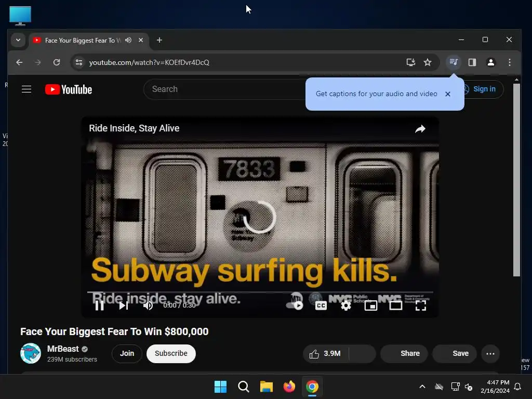Pause the video
Screen dimensions: 532x399
pyautogui.click(x=99, y=305)
